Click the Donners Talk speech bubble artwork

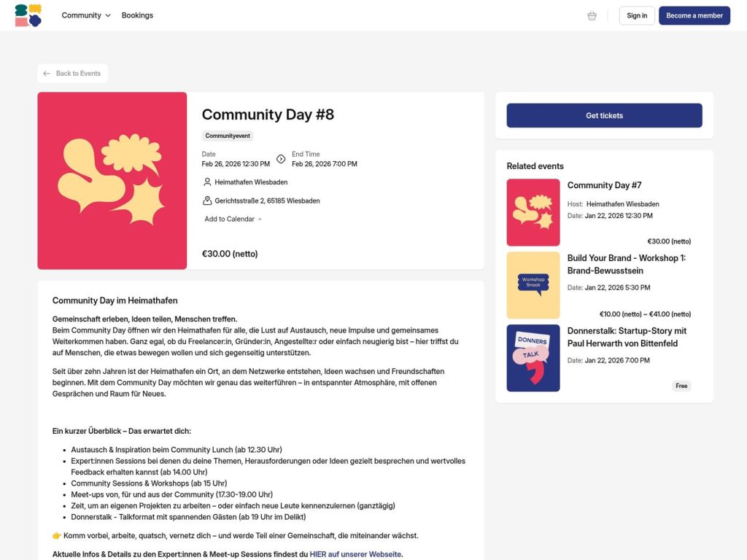[533, 357]
